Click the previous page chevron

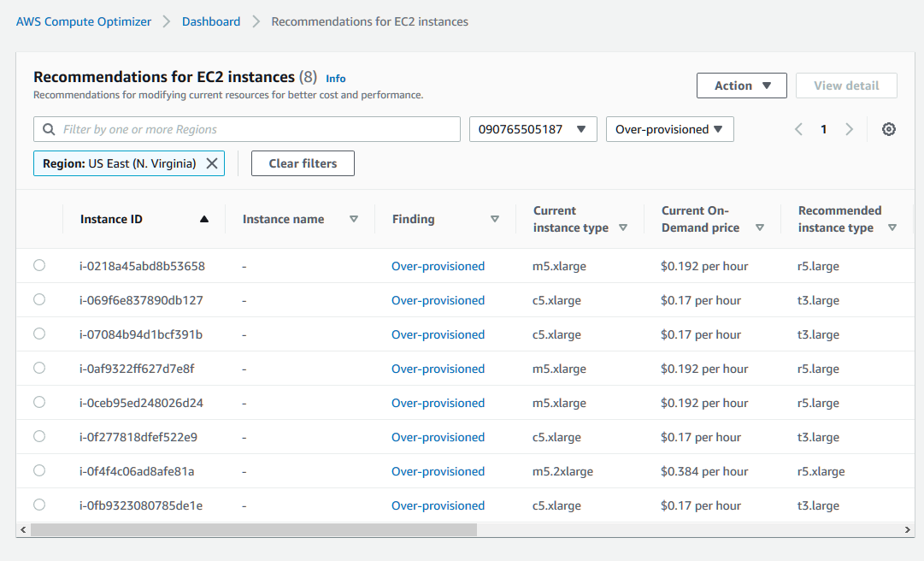point(798,128)
